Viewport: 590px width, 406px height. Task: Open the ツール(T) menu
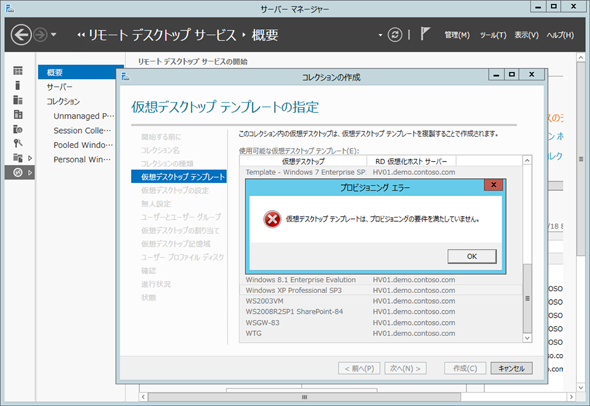493,35
